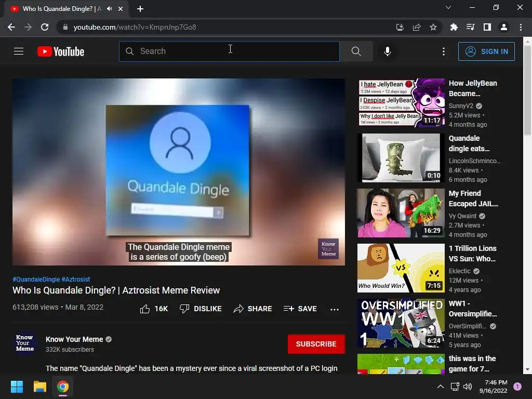Screen dimensions: 532x399
Task: Like the video with thumbs up
Action: [x=154, y=309]
